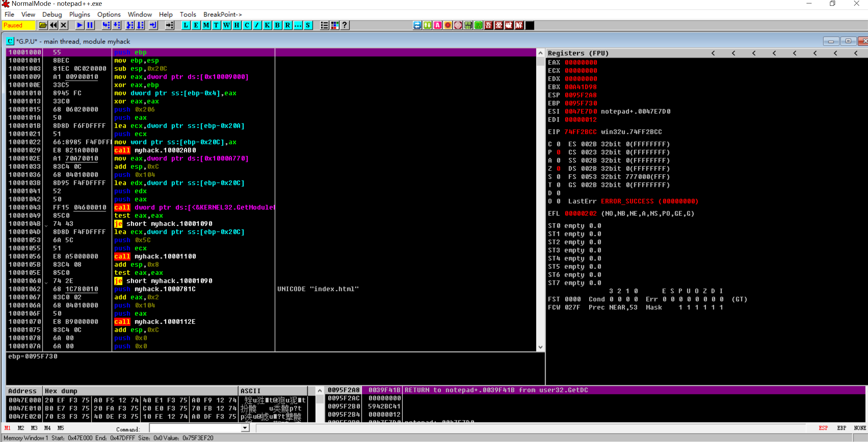Click the 010 101 binary icon
Viewport: 868px width, 442px height.
pos(468,25)
